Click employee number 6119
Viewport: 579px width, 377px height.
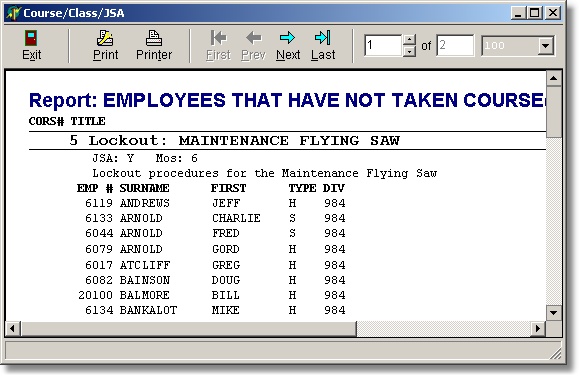click(x=99, y=203)
